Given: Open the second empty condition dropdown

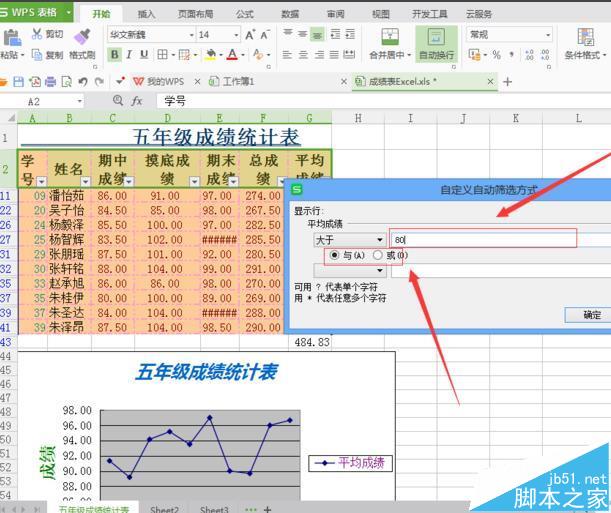Looking at the screenshot, I should click(380, 270).
